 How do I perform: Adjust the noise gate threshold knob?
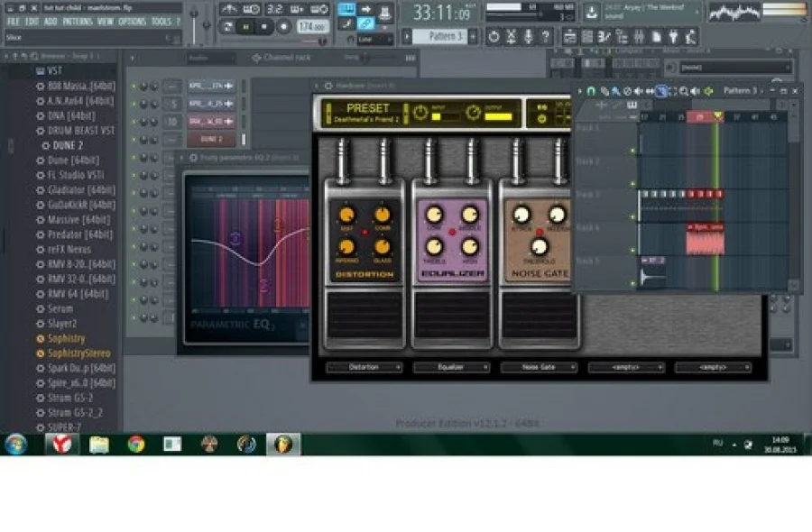pos(540,247)
